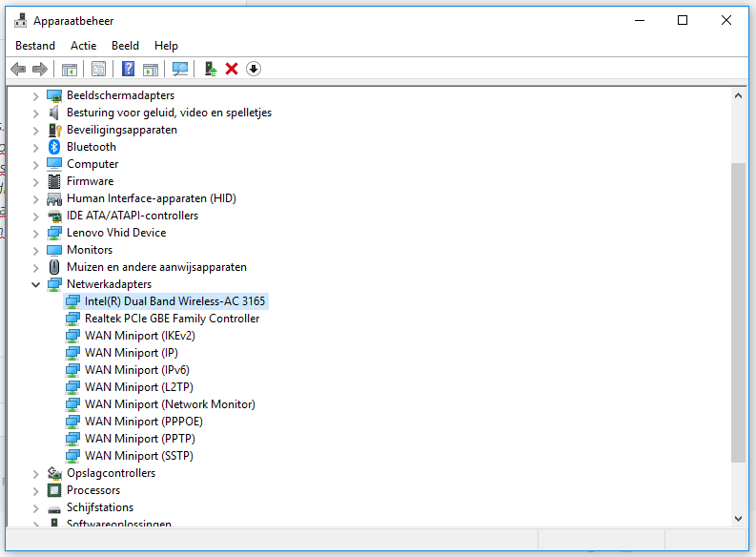Open the Beeld menu

[125, 46]
